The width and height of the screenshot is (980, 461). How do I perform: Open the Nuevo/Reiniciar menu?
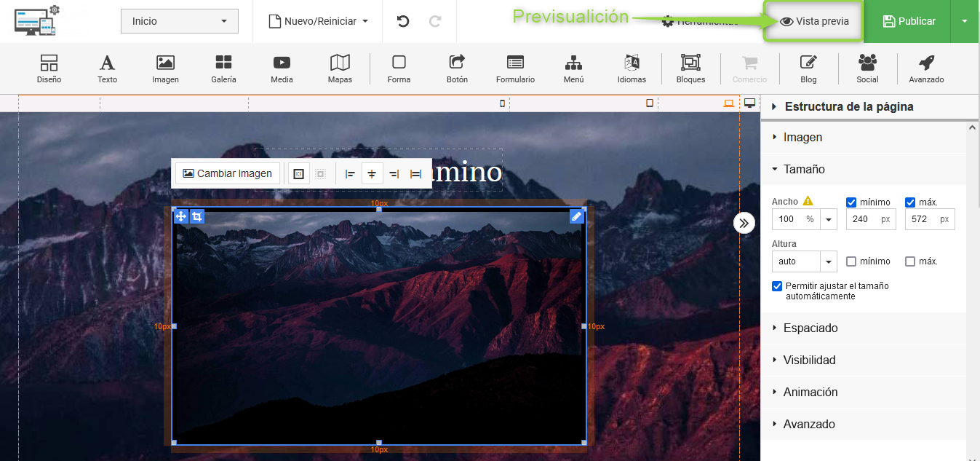(319, 21)
